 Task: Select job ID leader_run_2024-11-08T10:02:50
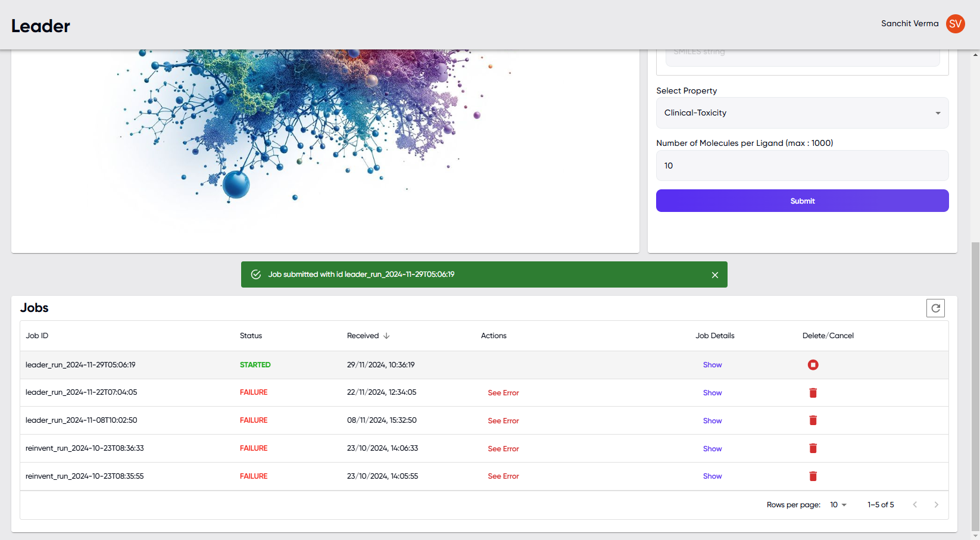click(81, 420)
